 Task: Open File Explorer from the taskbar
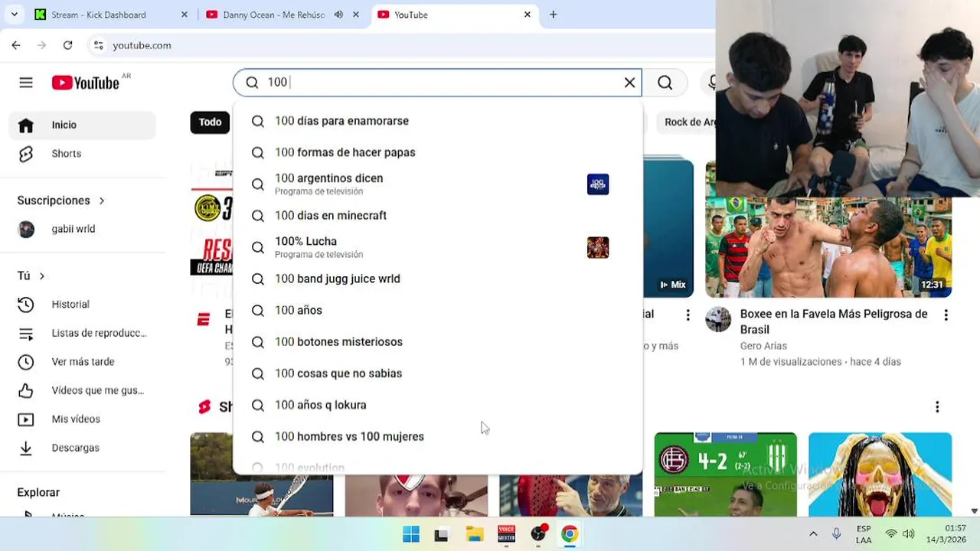pyautogui.click(x=475, y=534)
